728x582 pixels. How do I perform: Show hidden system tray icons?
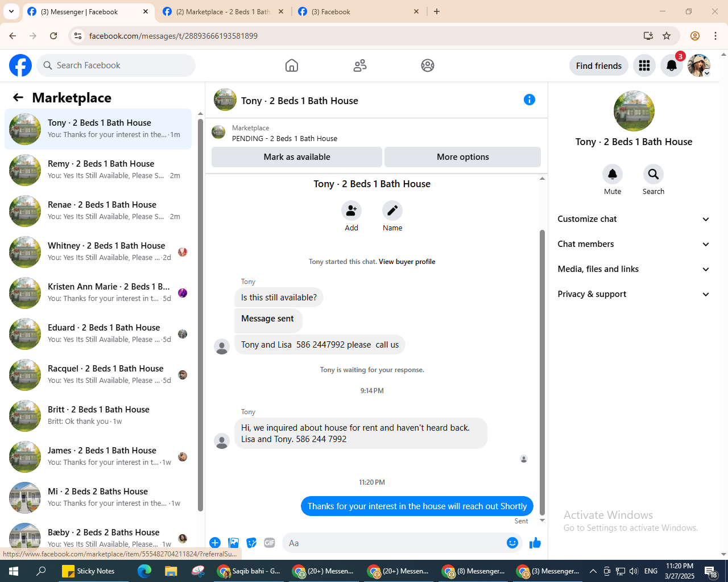pyautogui.click(x=593, y=571)
